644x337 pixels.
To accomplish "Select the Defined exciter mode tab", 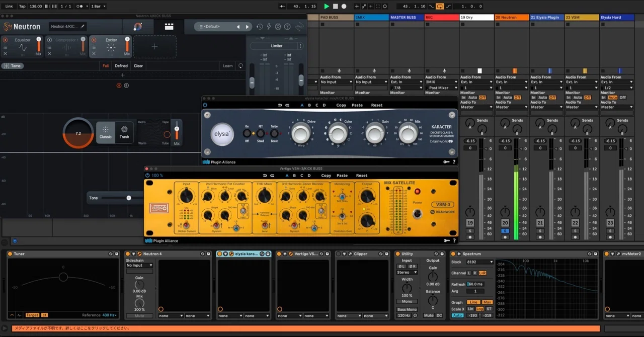I will pos(121,66).
